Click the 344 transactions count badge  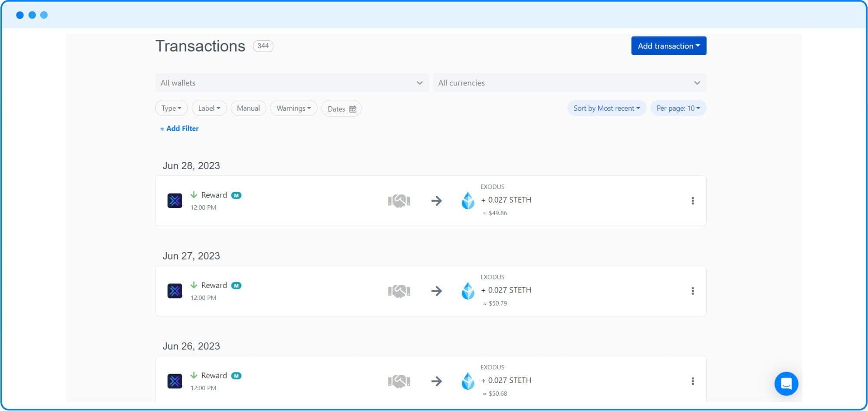263,46
